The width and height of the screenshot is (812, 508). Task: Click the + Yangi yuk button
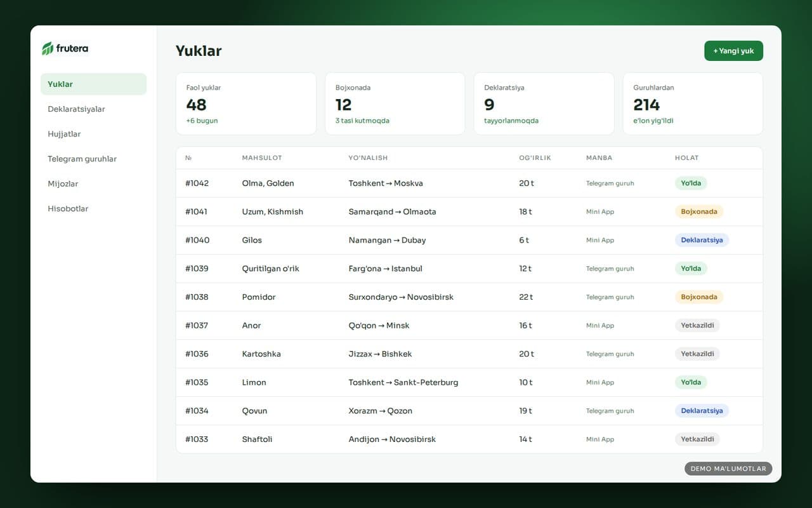point(733,51)
